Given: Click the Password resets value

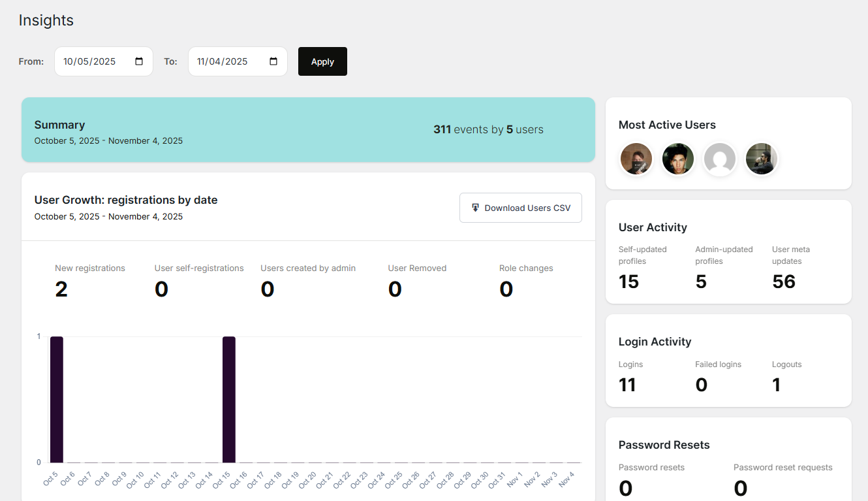Looking at the screenshot, I should [x=625, y=487].
